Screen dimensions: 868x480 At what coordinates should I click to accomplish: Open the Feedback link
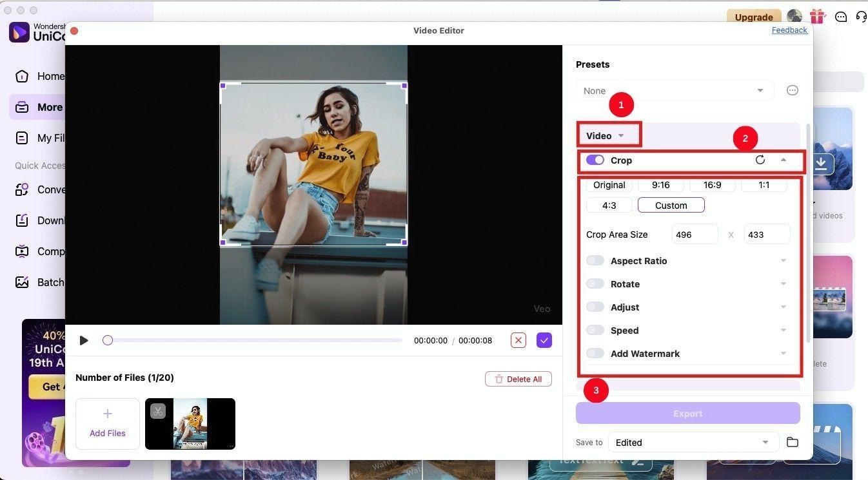789,30
